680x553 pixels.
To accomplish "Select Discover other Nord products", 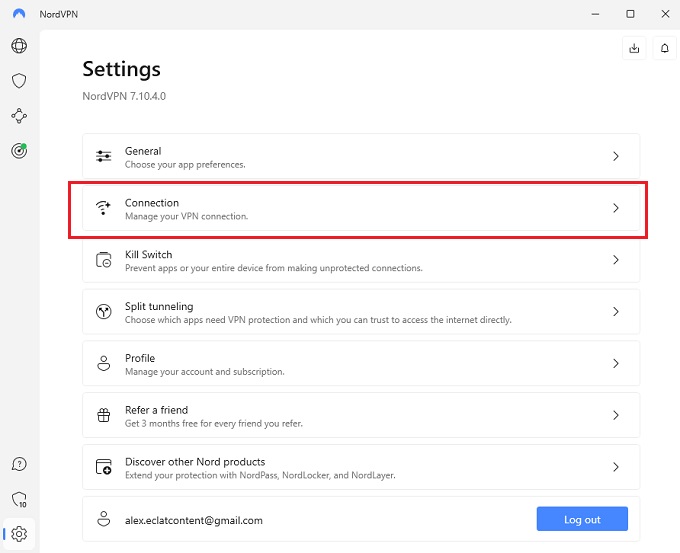I will (x=360, y=467).
